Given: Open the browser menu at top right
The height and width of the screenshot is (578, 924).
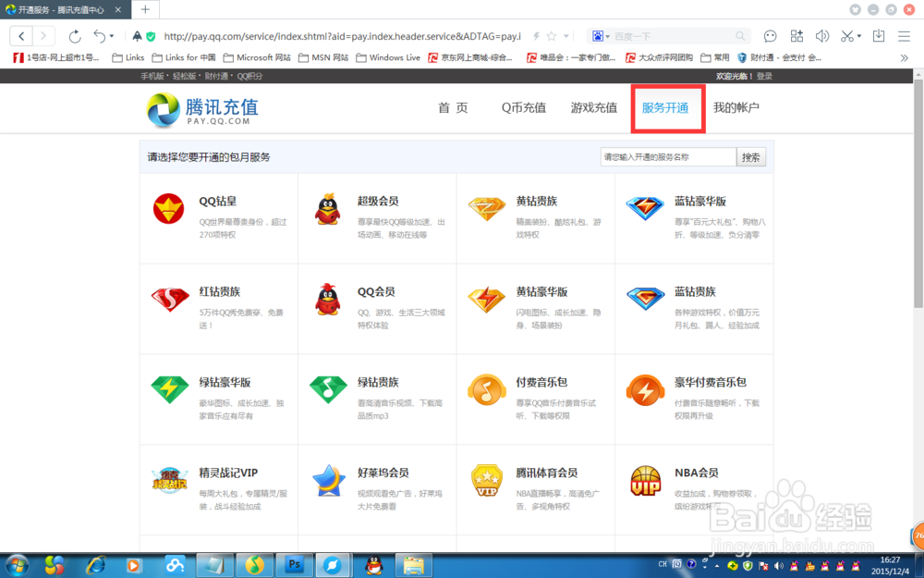Looking at the screenshot, I should coord(904,36).
